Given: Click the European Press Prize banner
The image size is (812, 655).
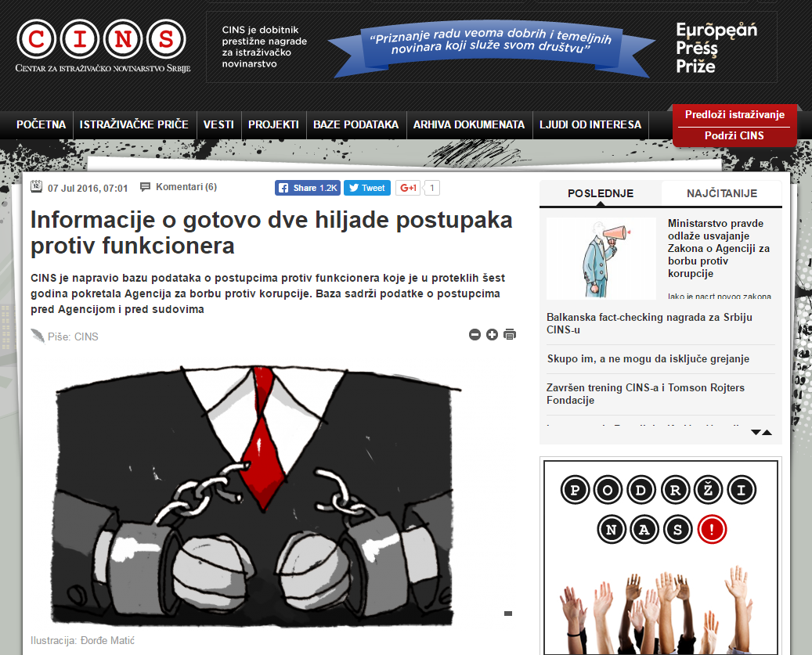Looking at the screenshot, I should tap(491, 46).
